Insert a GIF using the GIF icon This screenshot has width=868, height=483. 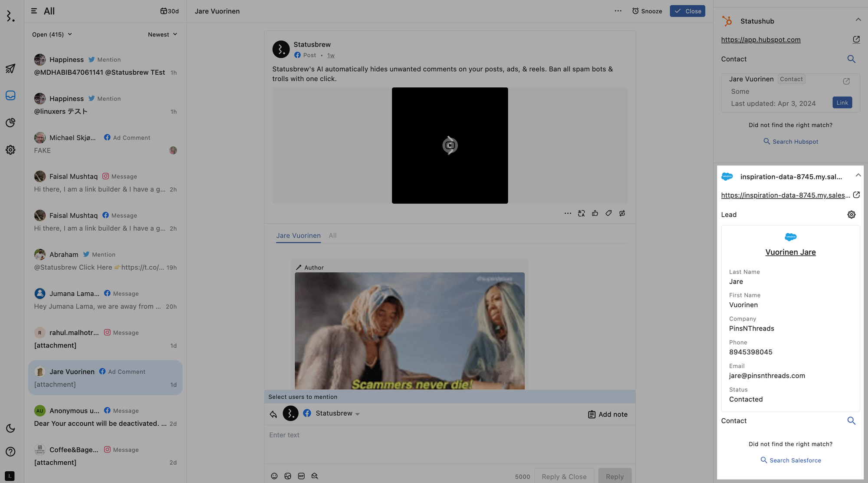point(301,476)
